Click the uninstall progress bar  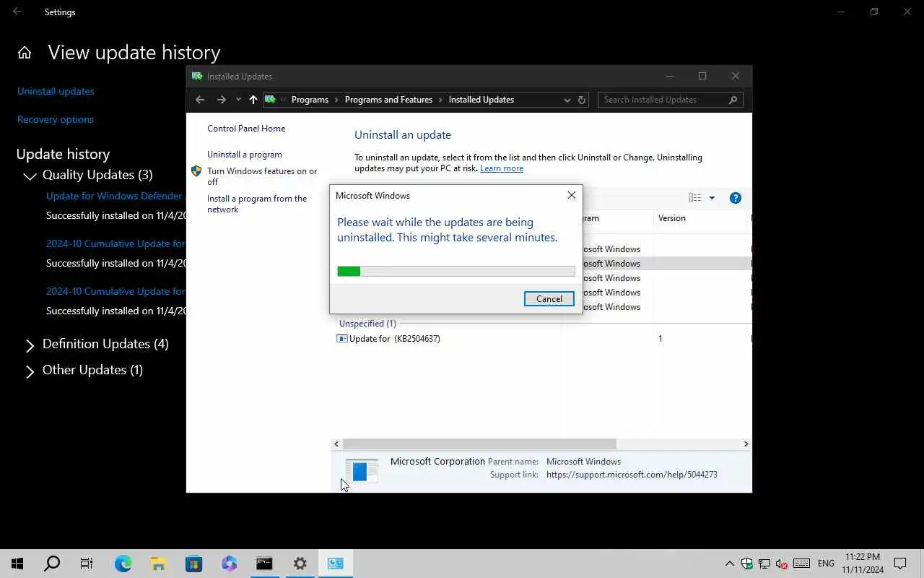point(456,271)
